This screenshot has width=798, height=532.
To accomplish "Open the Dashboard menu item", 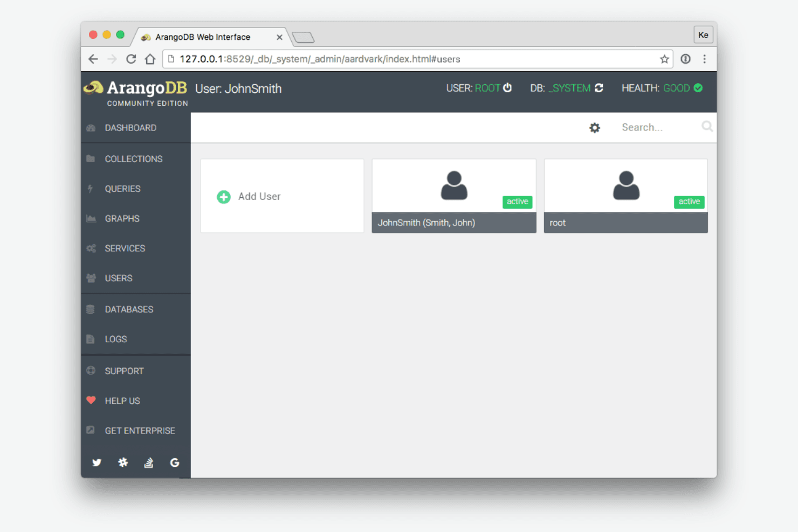I will 136,128.
